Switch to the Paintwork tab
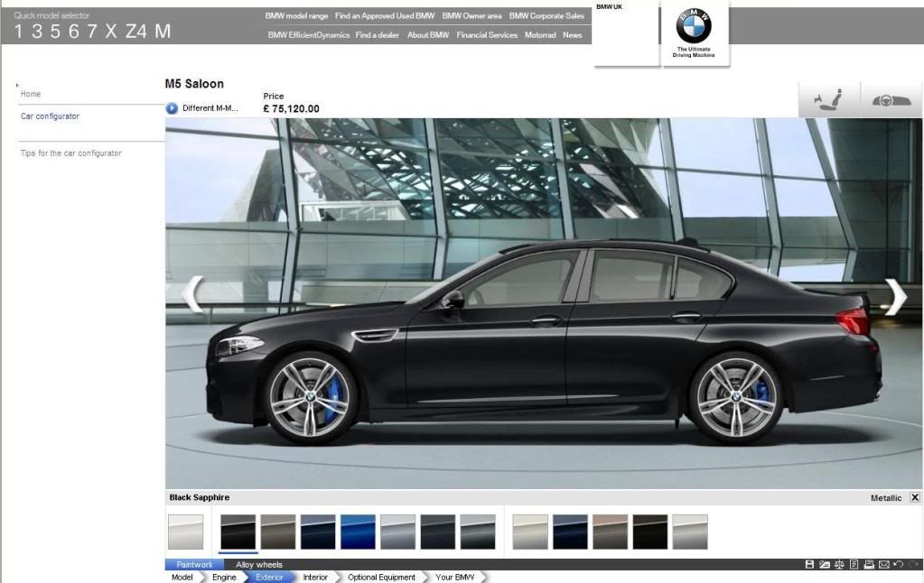Viewport: 924px width, 583px height. click(x=194, y=564)
